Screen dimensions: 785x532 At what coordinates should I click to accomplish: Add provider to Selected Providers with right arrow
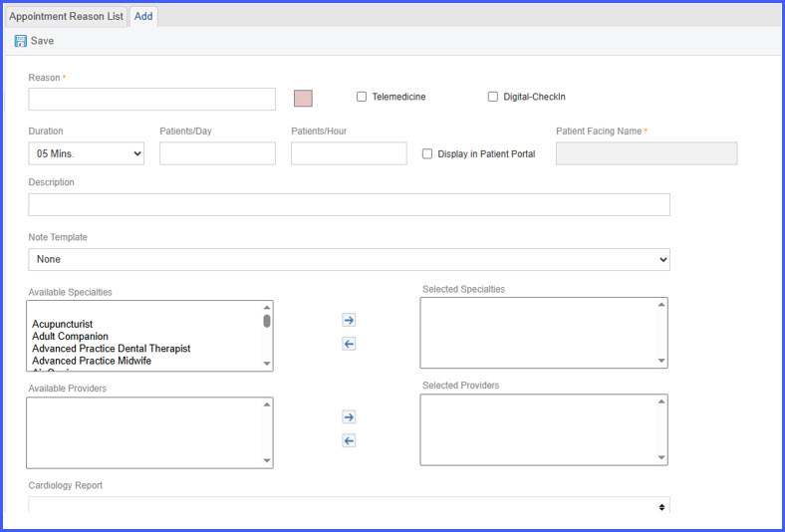tap(349, 416)
